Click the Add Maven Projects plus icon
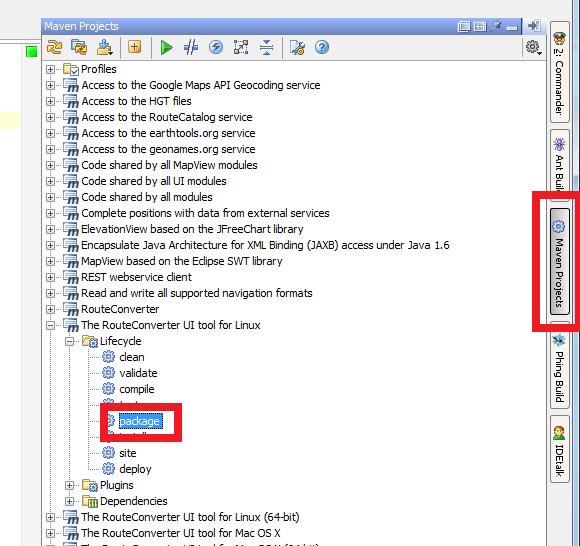580x546 pixels. click(135, 47)
